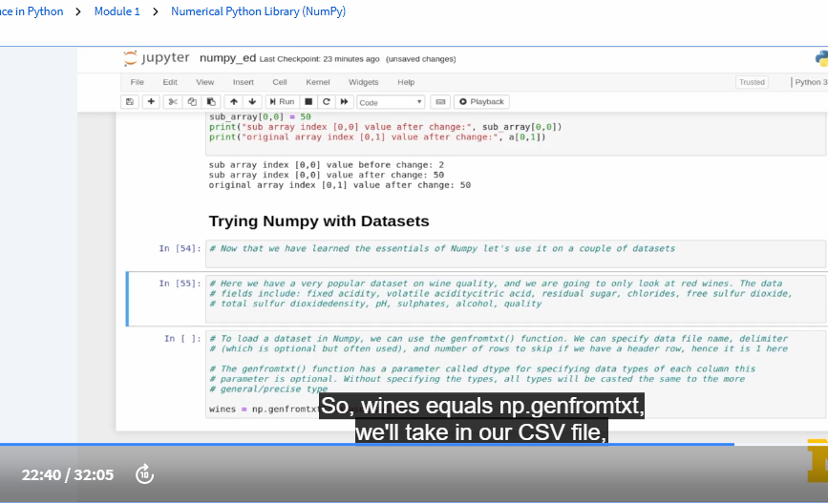Open command palette keyboard icon
The image size is (828, 504).
(x=440, y=102)
